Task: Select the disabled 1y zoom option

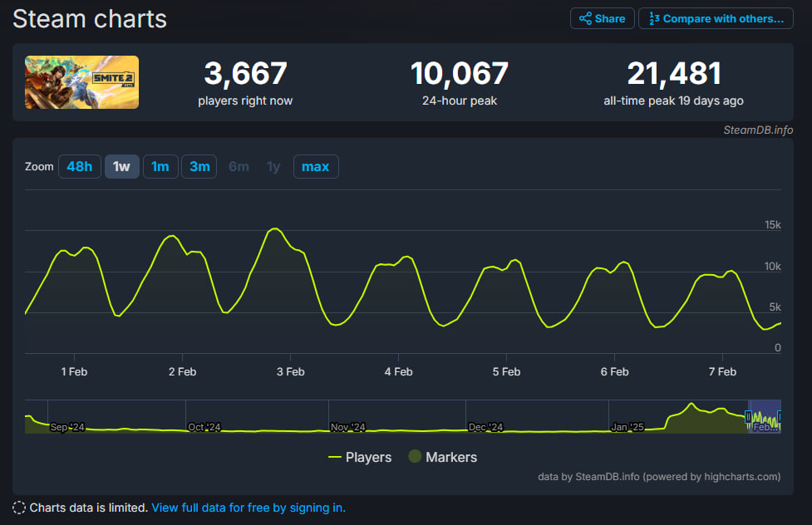Action: click(x=273, y=167)
